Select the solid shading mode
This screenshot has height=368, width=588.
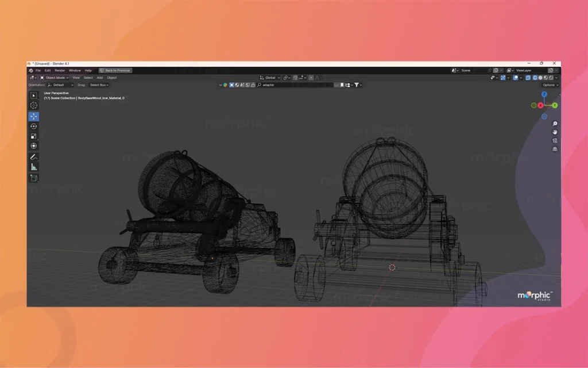(x=540, y=78)
